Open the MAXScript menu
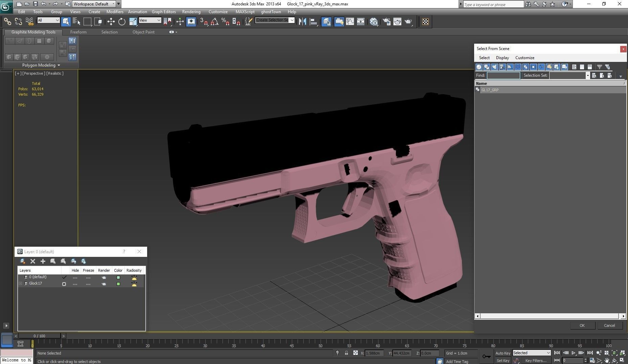The width and height of the screenshot is (628, 364). click(x=245, y=11)
